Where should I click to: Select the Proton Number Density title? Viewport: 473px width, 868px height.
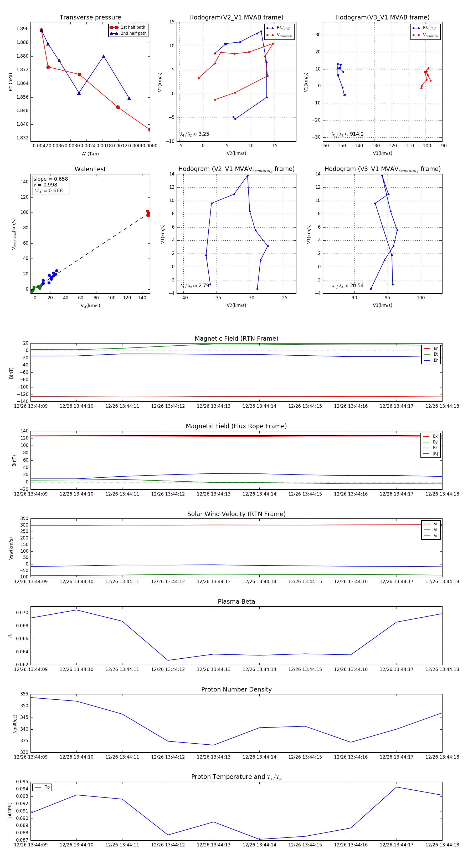pos(236,689)
